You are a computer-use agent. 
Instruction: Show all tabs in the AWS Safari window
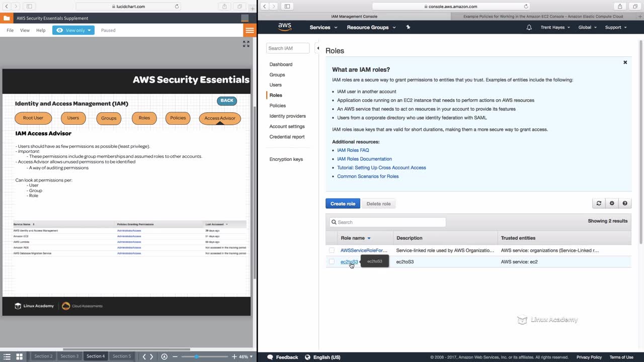[634, 7]
